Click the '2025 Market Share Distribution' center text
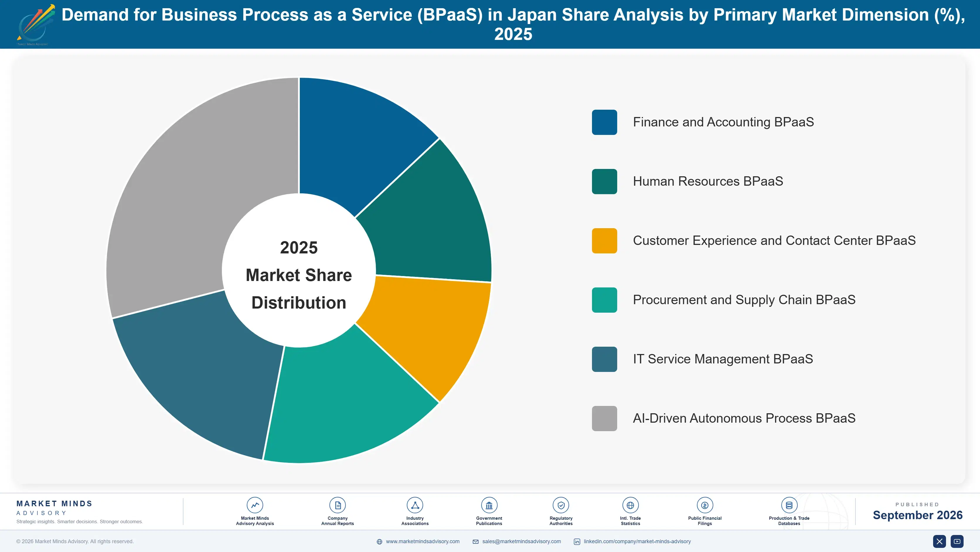This screenshot has height=552, width=980. [x=299, y=275]
